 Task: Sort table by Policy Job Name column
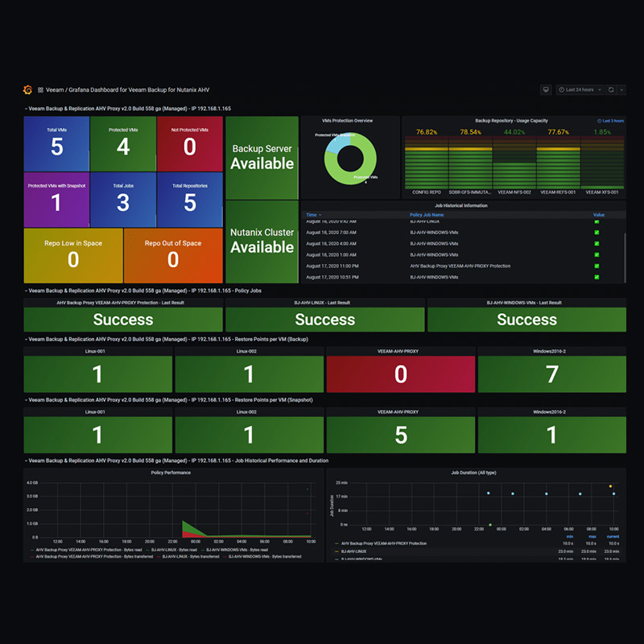point(427,215)
